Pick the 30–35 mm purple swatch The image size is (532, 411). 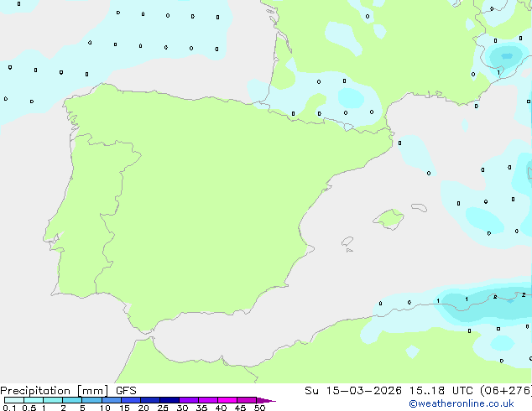[x=188, y=400]
